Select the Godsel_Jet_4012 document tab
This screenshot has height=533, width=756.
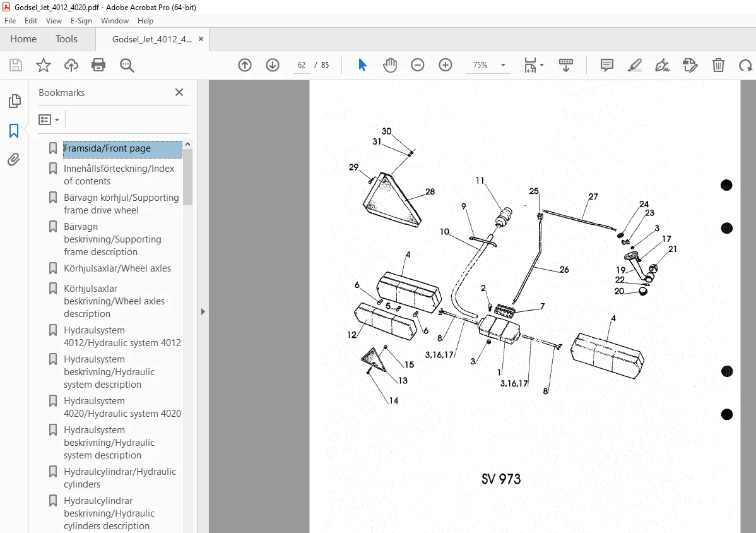[152, 39]
